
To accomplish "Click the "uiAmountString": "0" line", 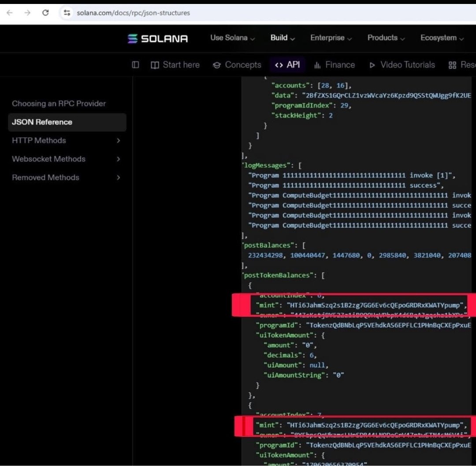I will [x=304, y=375].
